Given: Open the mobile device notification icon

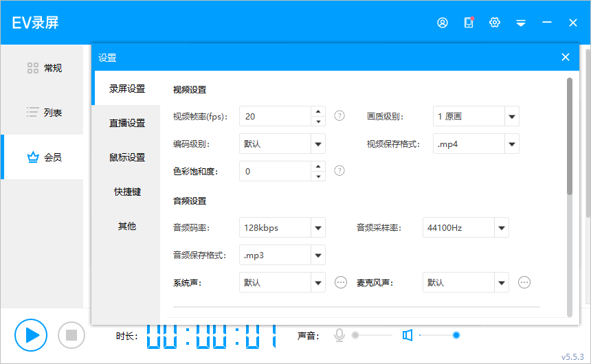Looking at the screenshot, I should 469,23.
